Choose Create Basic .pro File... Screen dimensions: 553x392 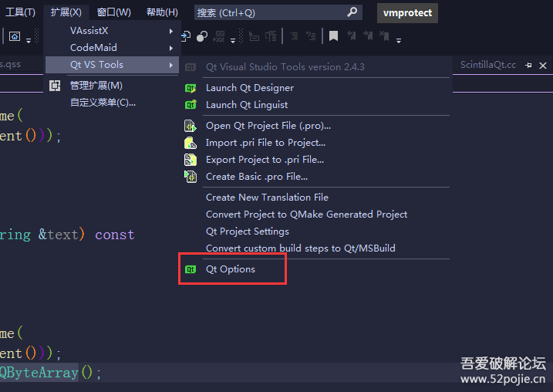[257, 177]
